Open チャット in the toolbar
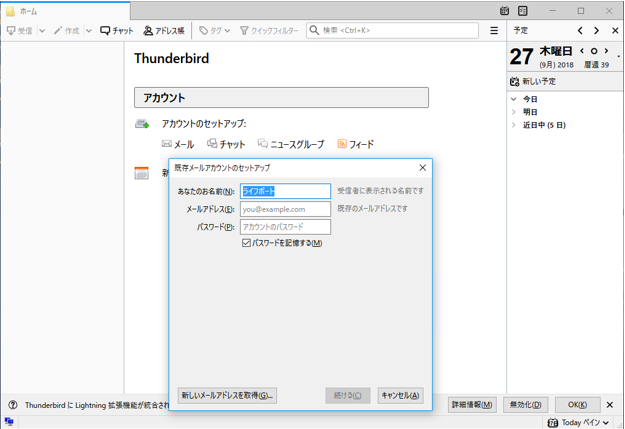625x429 pixels. tap(116, 31)
